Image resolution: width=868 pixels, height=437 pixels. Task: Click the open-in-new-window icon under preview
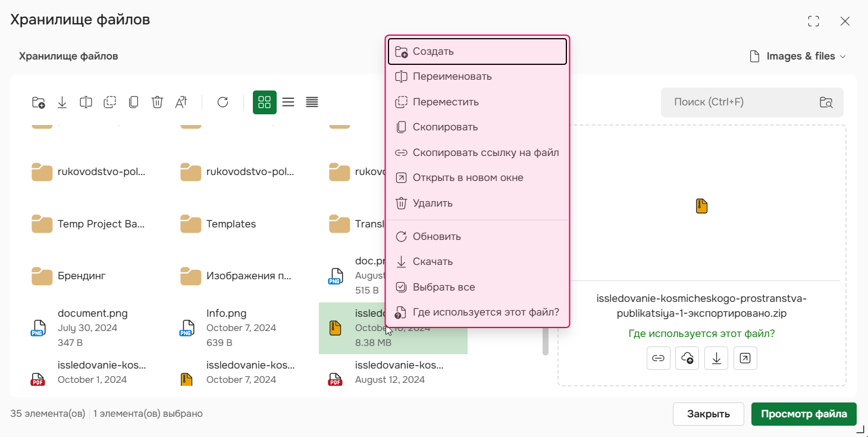pyautogui.click(x=745, y=358)
